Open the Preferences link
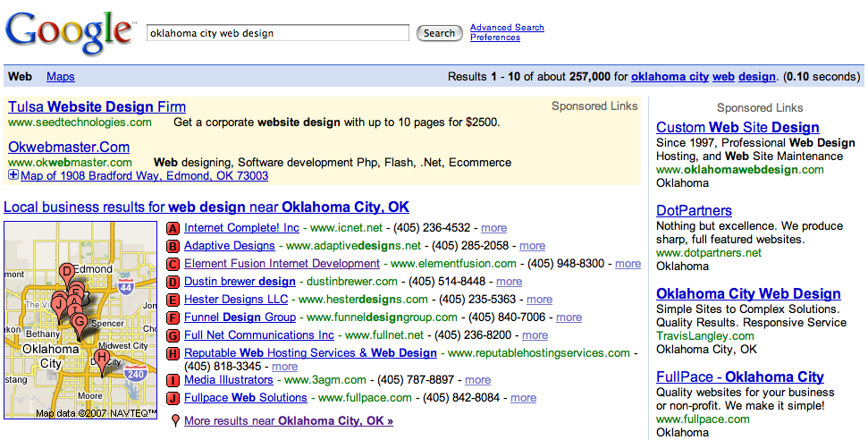 pos(494,38)
